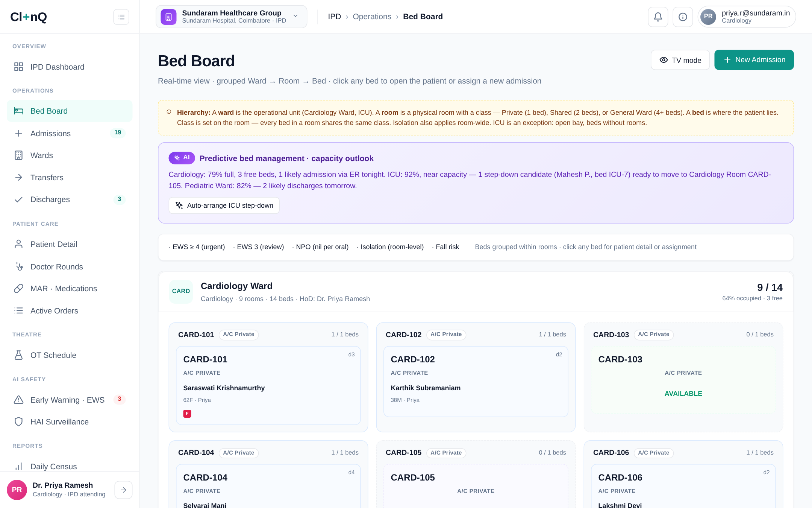Open bed CARD-106 Lakshmi Devi
This screenshot has height=508, width=812.
(x=683, y=486)
